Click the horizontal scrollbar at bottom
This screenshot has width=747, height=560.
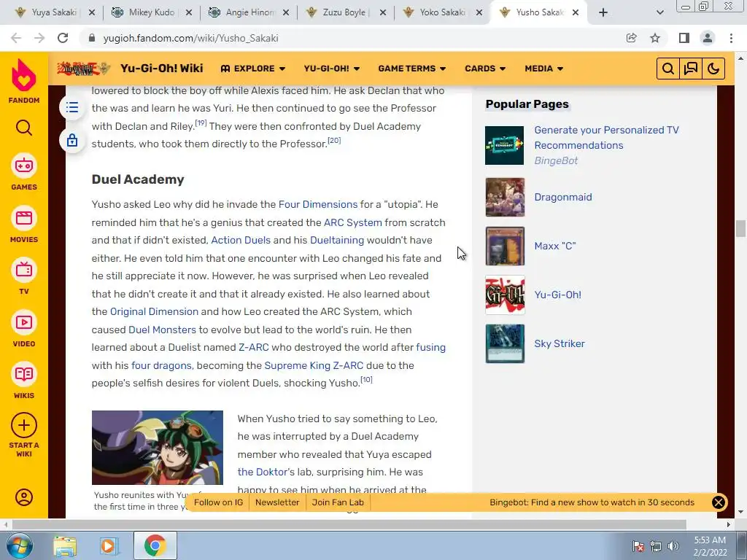pyautogui.click(x=349, y=524)
